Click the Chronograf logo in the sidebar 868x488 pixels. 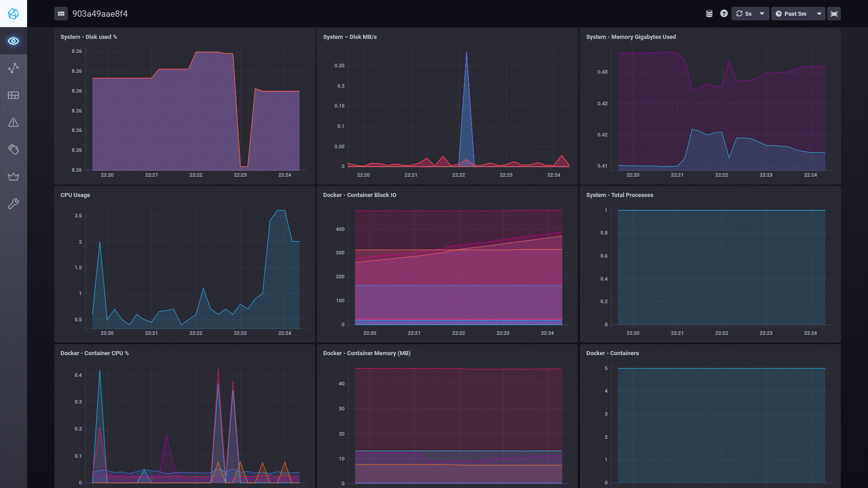pyautogui.click(x=14, y=14)
